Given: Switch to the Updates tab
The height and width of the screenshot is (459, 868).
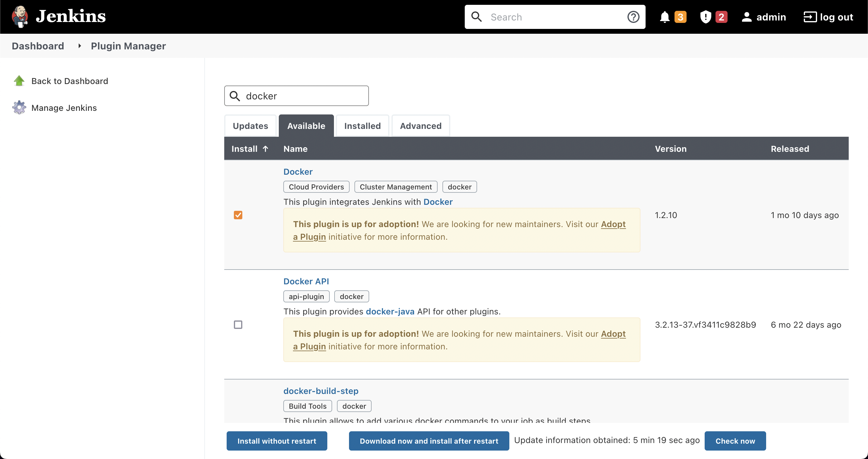Looking at the screenshot, I should coord(250,126).
